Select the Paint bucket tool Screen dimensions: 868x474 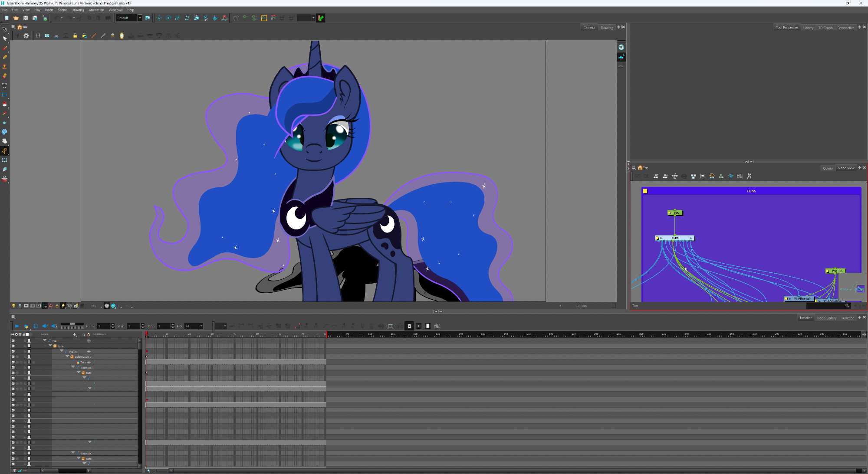(5, 104)
